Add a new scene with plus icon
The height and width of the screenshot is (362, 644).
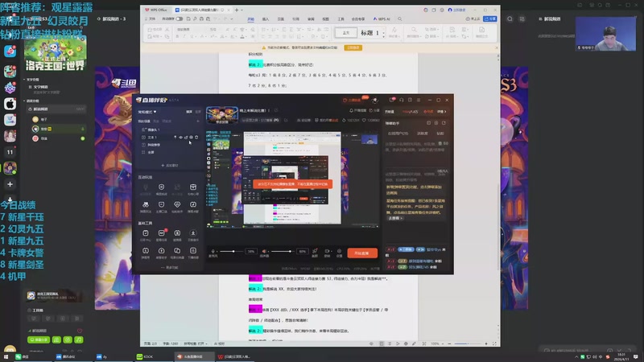pos(197,121)
